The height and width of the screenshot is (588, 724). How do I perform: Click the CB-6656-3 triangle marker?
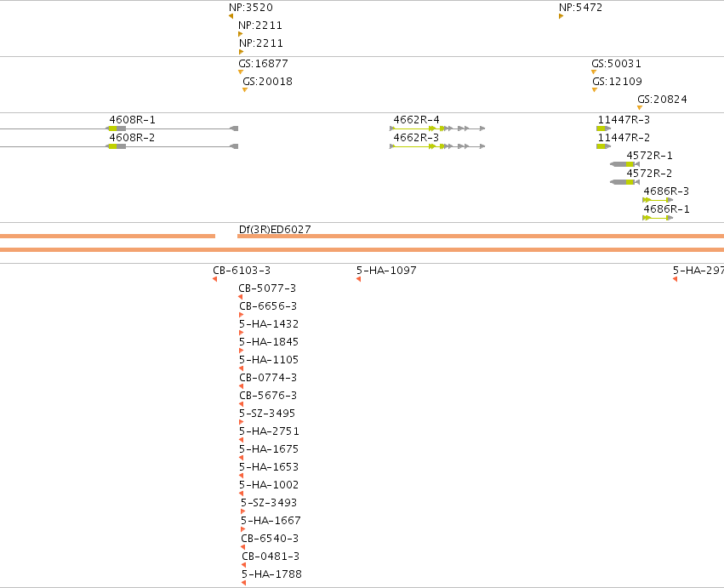pyautogui.click(x=241, y=315)
